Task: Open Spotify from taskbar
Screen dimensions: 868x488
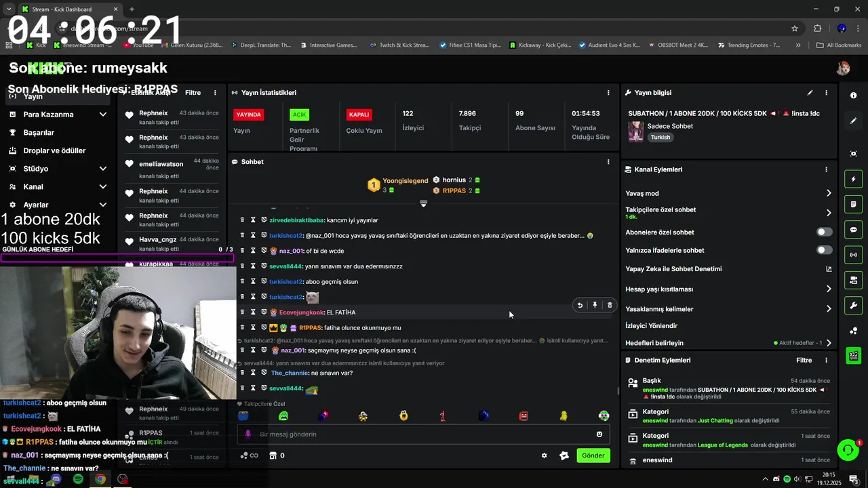Action: pos(78,479)
